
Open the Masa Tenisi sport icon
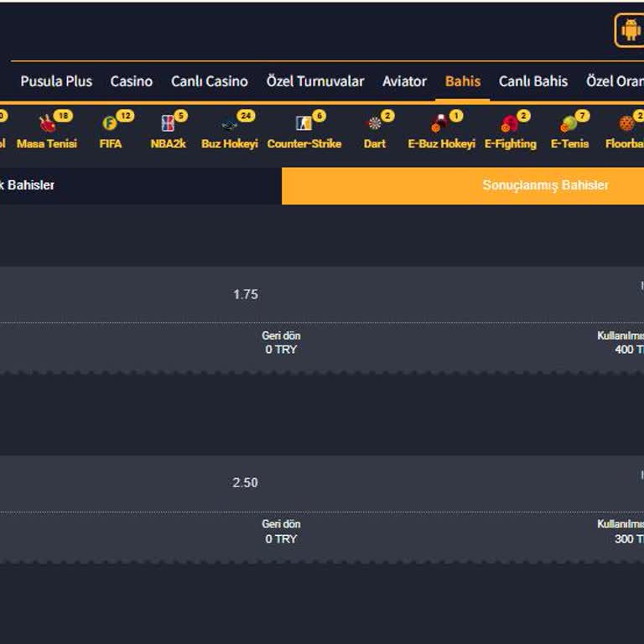coord(47,125)
